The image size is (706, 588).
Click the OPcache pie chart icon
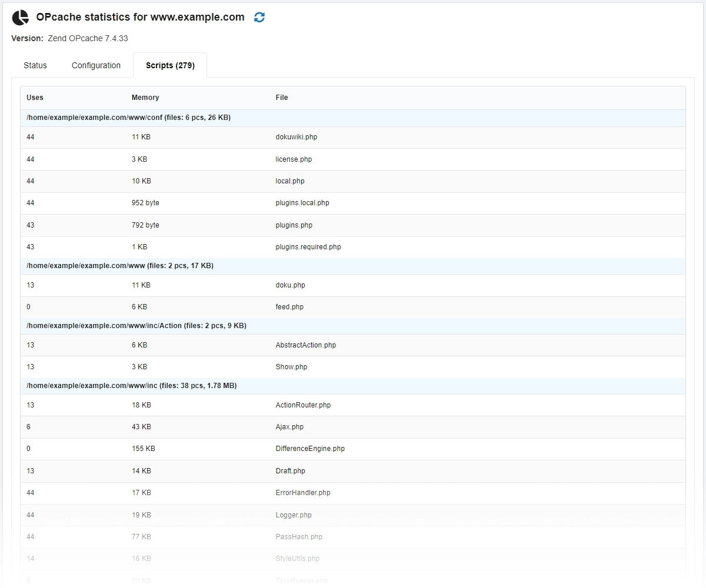point(21,18)
